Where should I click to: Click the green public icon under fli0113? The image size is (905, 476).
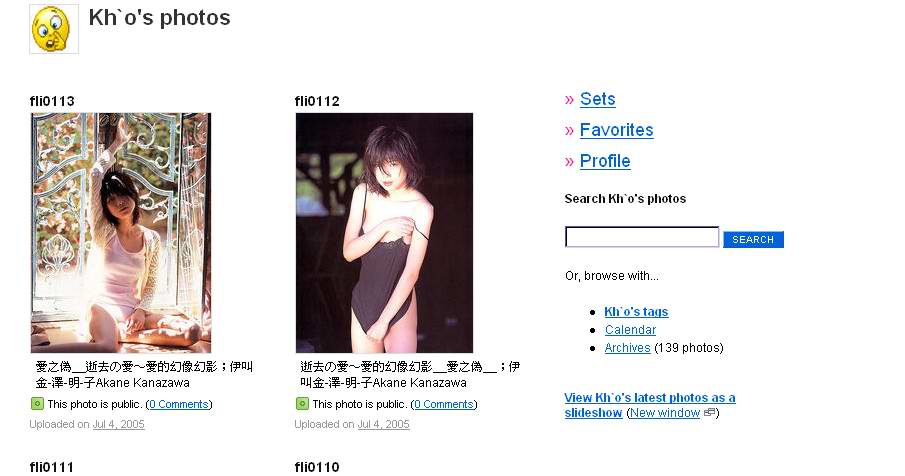37,404
